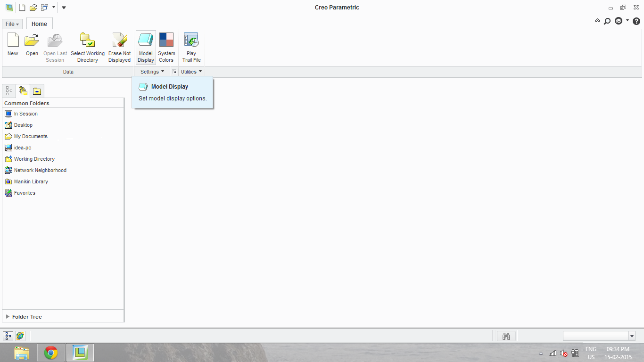Open selection filter dropdown in status bar

(632, 336)
